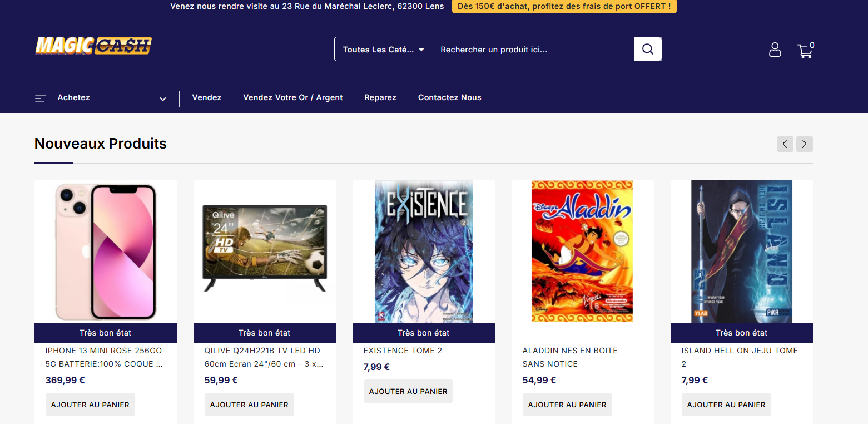The image size is (868, 424).
Task: Expand the Achetez menu chevron
Action: (163, 99)
